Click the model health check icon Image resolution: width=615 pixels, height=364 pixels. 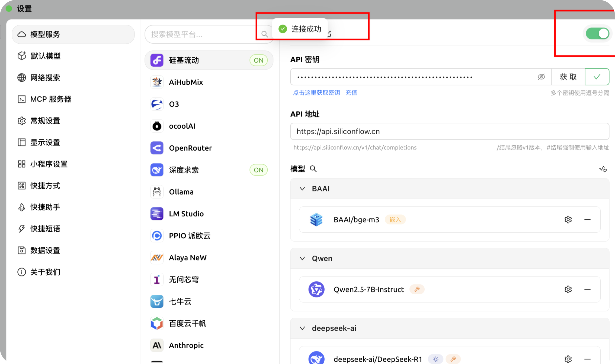pos(603,169)
